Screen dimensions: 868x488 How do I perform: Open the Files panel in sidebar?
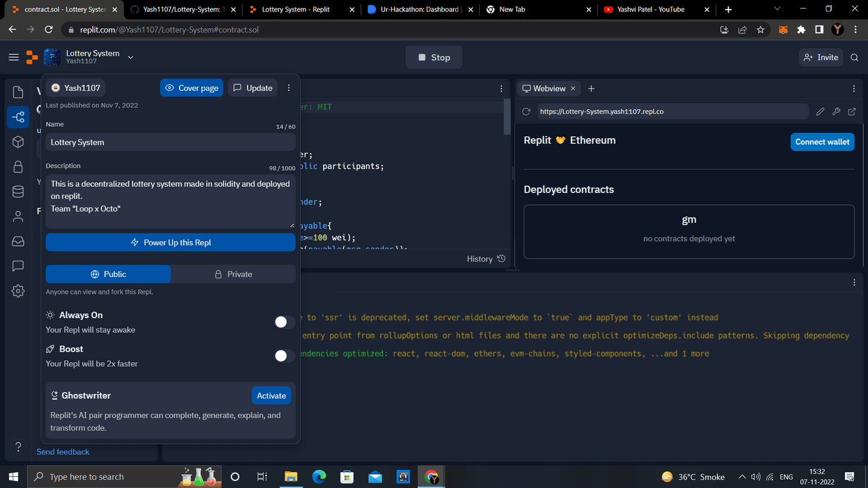18,92
